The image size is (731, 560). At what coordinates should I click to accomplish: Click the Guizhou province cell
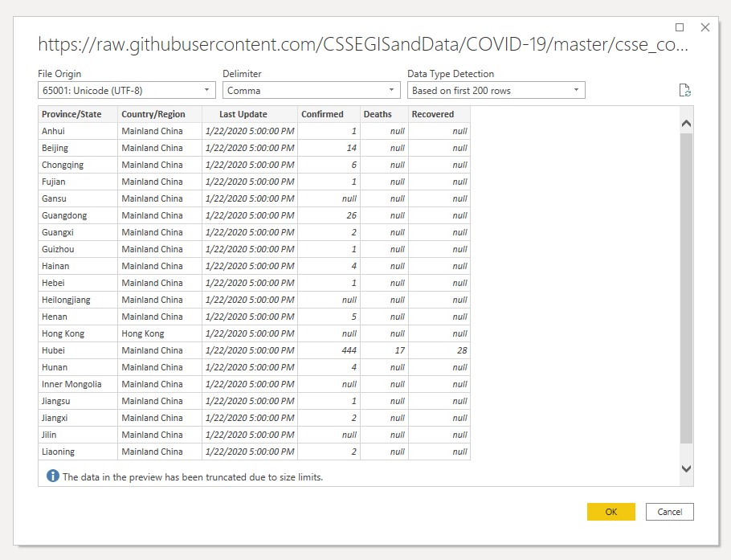(78, 249)
